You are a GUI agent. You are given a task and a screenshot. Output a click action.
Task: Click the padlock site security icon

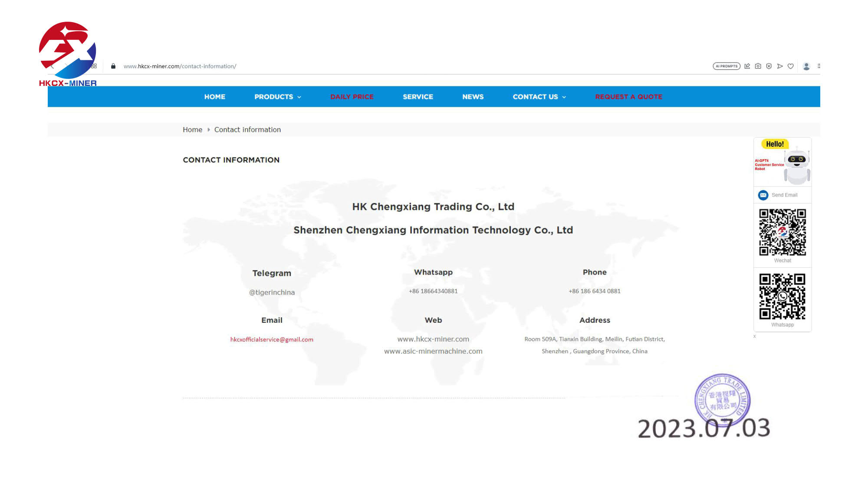[x=113, y=66]
